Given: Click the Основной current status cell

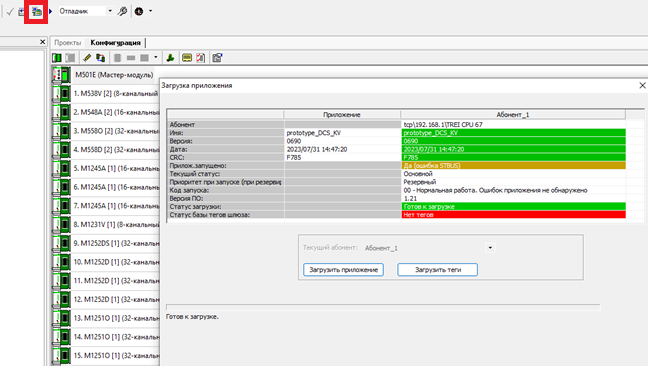Looking at the screenshot, I should [513, 174].
